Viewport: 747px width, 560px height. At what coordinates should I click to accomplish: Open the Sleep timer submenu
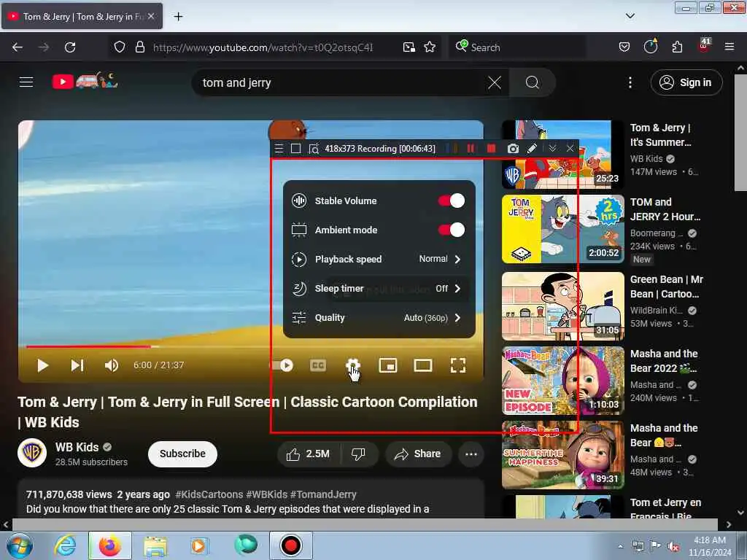[x=379, y=289]
